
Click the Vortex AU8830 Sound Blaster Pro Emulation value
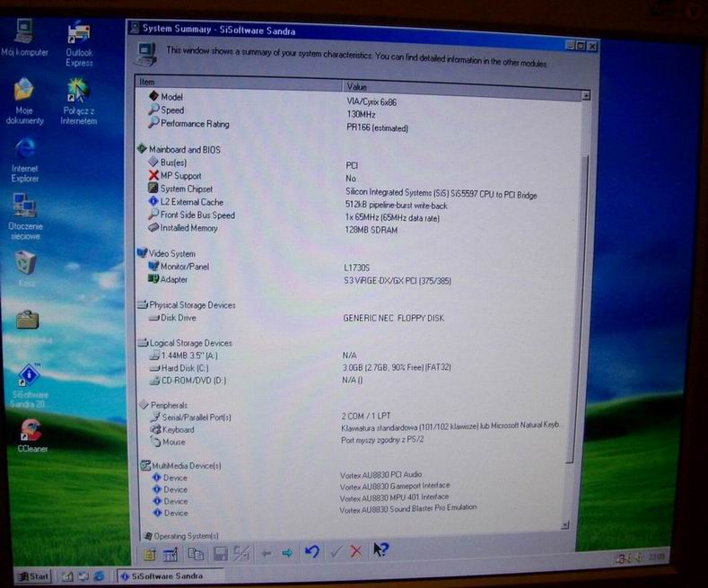pos(407,509)
